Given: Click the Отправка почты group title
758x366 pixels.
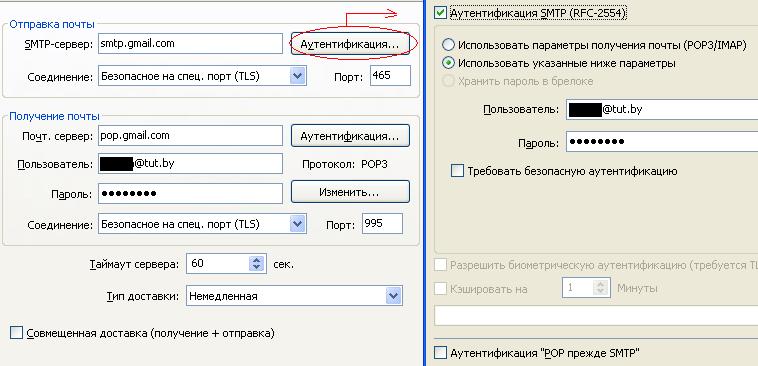Looking at the screenshot, I should pos(52,24).
